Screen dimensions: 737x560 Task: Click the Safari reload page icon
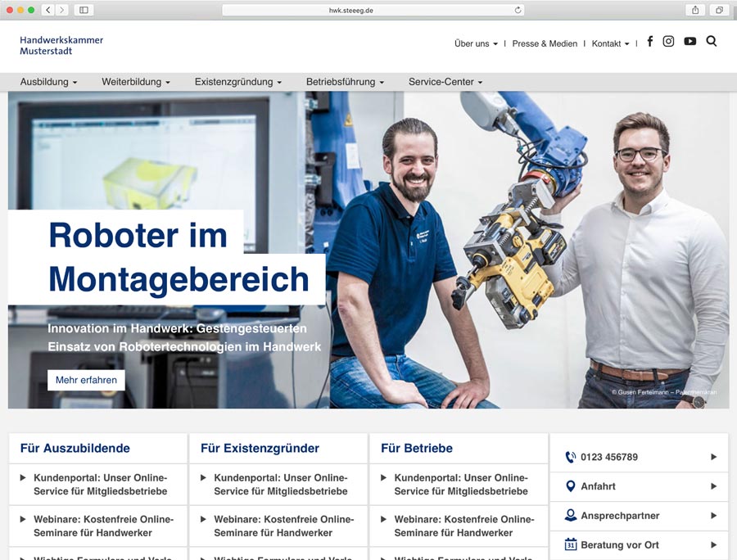click(518, 10)
